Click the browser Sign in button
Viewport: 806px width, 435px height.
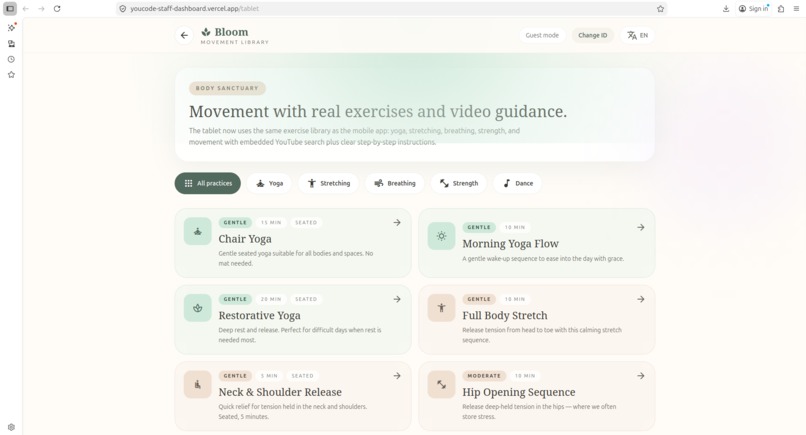[x=754, y=9]
